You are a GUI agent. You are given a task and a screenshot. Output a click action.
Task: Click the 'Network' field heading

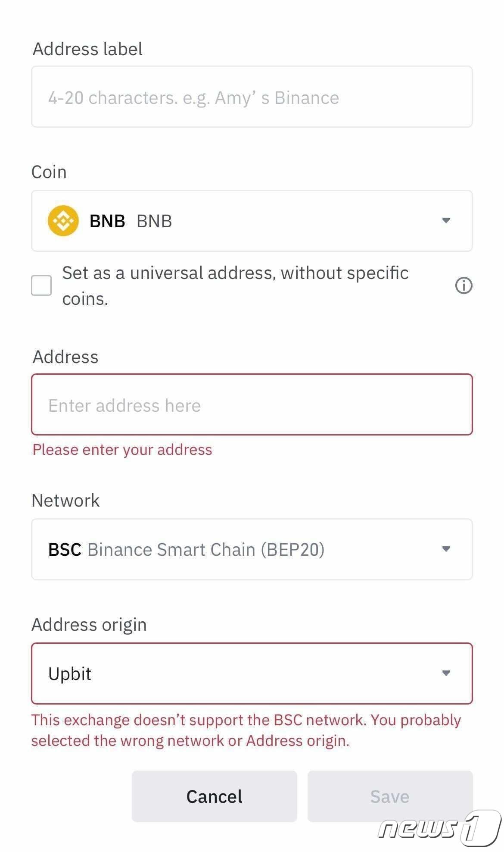[x=65, y=501]
